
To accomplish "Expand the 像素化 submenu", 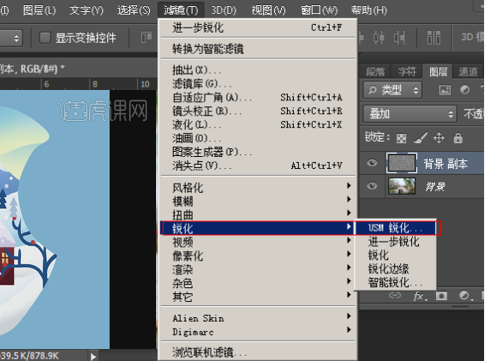I will point(257,256).
